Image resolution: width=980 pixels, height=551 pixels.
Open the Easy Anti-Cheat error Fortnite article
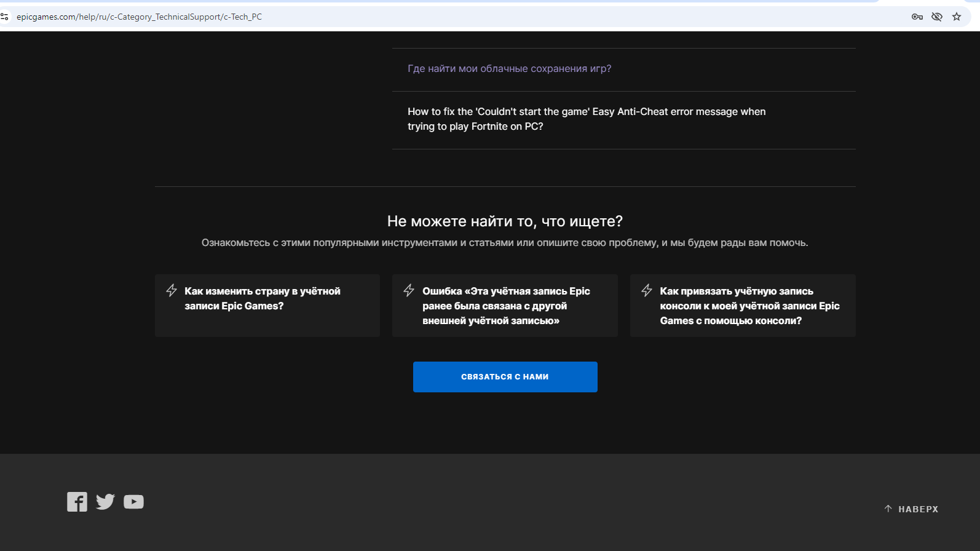(x=587, y=119)
